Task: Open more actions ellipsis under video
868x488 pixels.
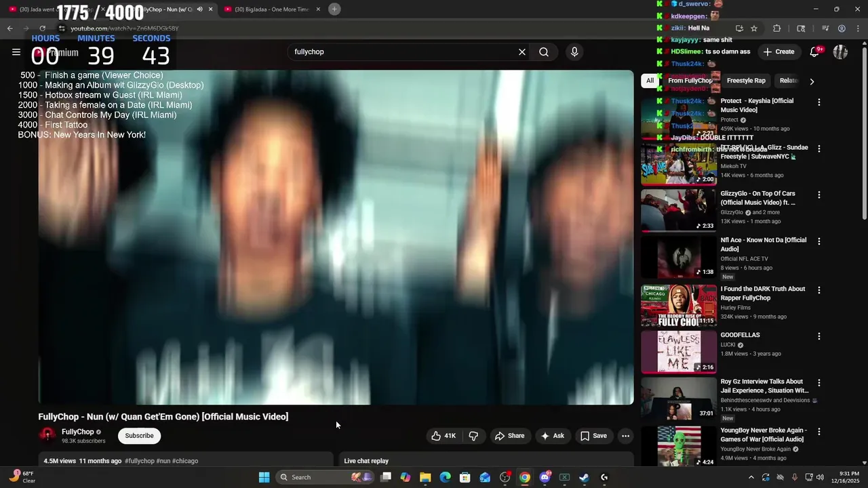Action: [x=625, y=436]
